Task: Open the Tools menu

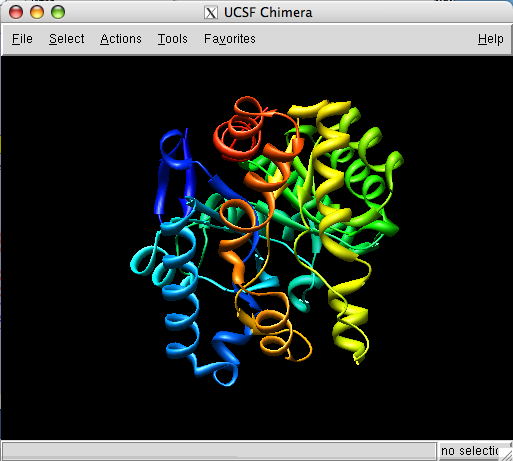Action: click(172, 39)
